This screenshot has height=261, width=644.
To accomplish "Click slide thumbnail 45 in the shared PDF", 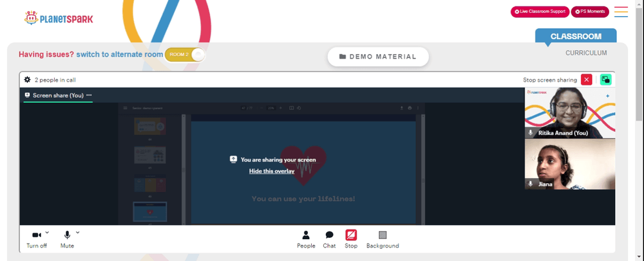I will click(x=150, y=156).
